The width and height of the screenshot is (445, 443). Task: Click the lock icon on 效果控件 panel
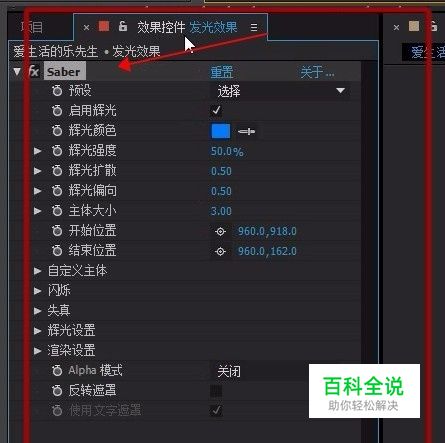[x=123, y=26]
